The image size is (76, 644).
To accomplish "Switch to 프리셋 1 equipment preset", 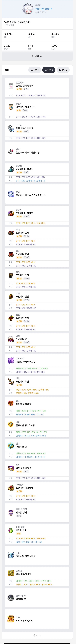I will pyautogui.click(x=35, y=70).
